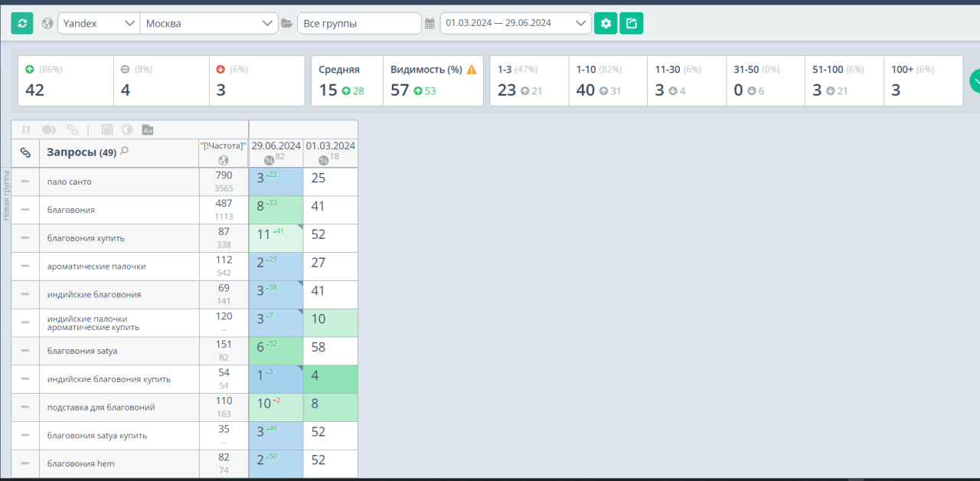Viewport: 980px width, 481px height.
Task: Collapse the благовония hem row dash
Action: (25, 463)
